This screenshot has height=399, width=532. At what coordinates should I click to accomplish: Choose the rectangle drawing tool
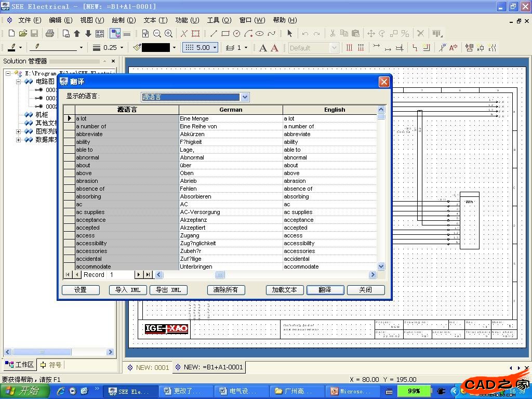coord(225,34)
